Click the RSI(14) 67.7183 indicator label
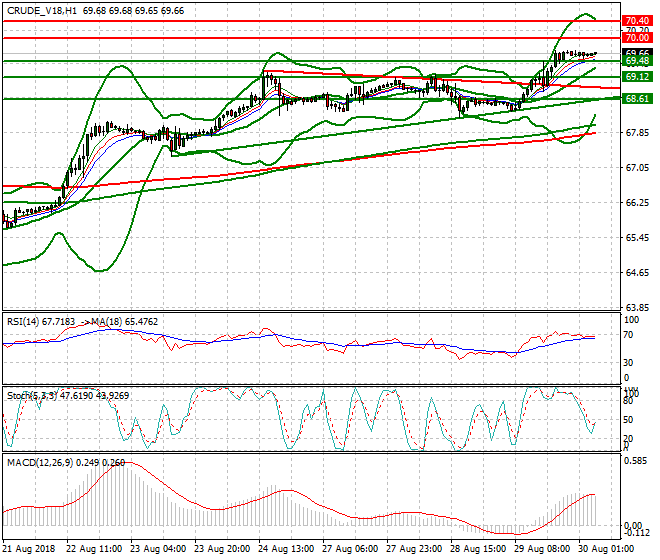 (41, 322)
